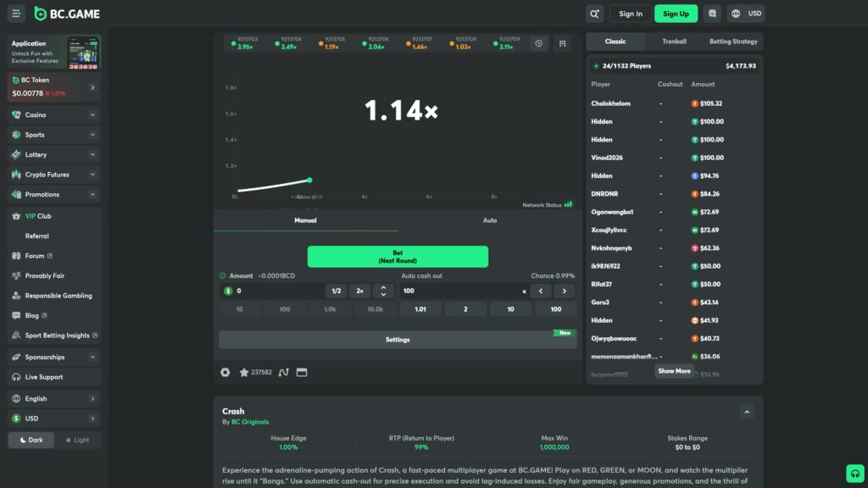Viewport: 868px width, 488px height.
Task: Open the Settings bar
Action: point(398,340)
